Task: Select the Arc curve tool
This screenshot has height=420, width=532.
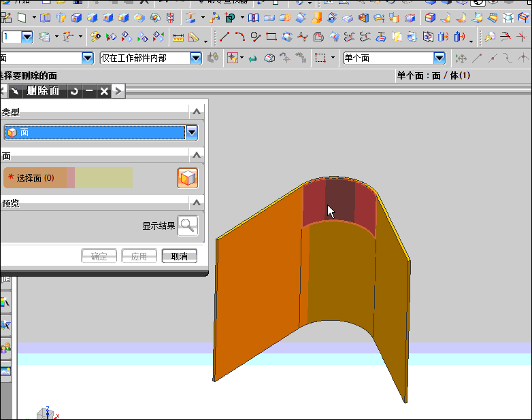Action: point(240,37)
